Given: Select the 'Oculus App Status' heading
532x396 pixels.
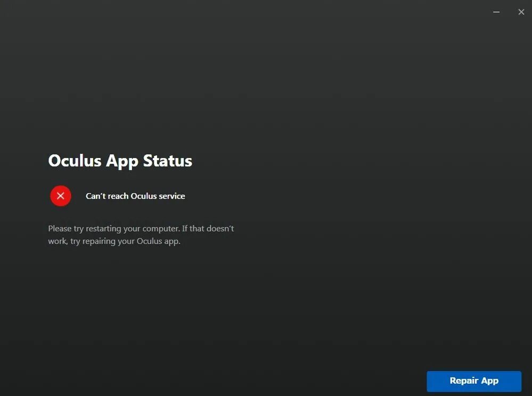Looking at the screenshot, I should (120, 161).
